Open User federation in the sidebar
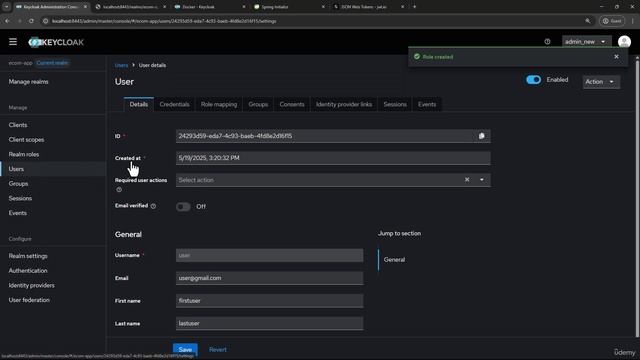 (29, 300)
